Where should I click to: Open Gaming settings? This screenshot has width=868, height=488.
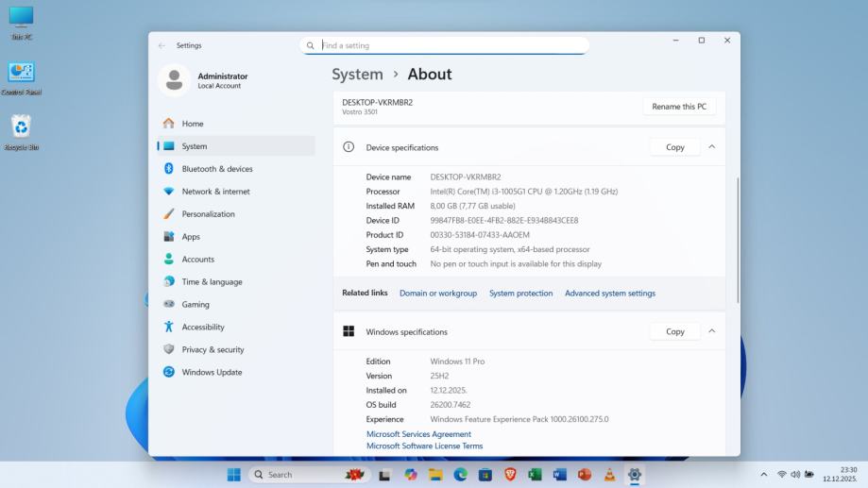pyautogui.click(x=196, y=304)
